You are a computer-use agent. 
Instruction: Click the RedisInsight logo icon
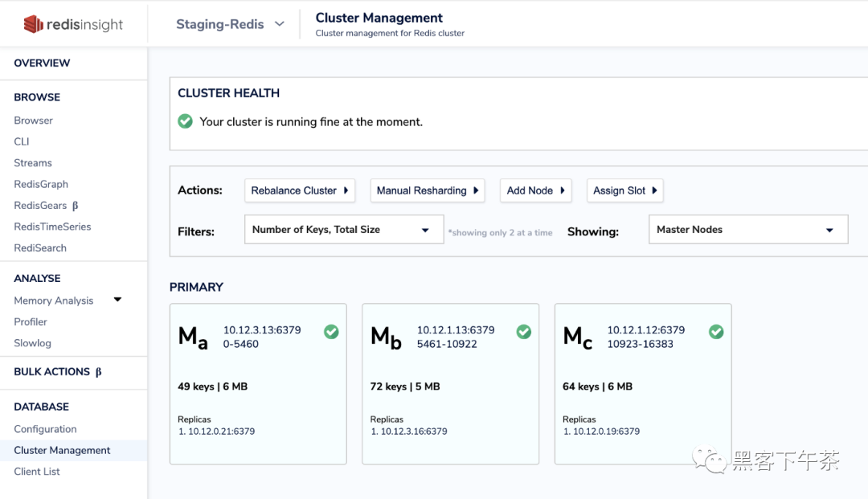(x=33, y=24)
